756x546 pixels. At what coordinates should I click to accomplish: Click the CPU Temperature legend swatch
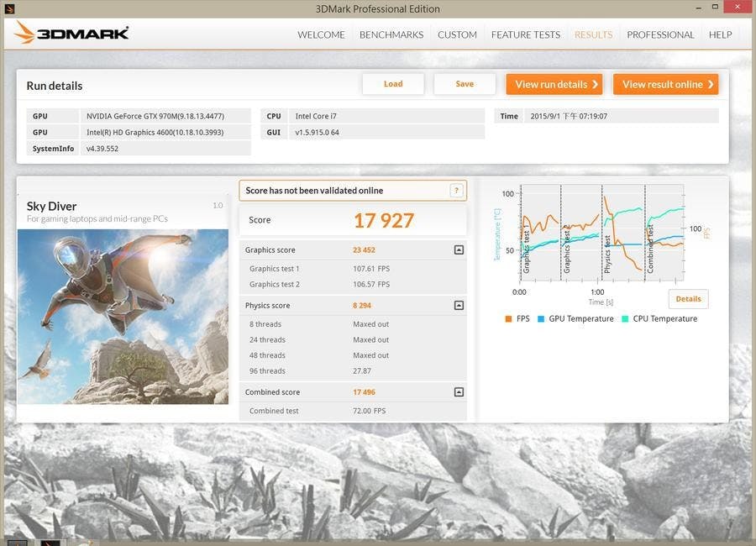coord(625,319)
